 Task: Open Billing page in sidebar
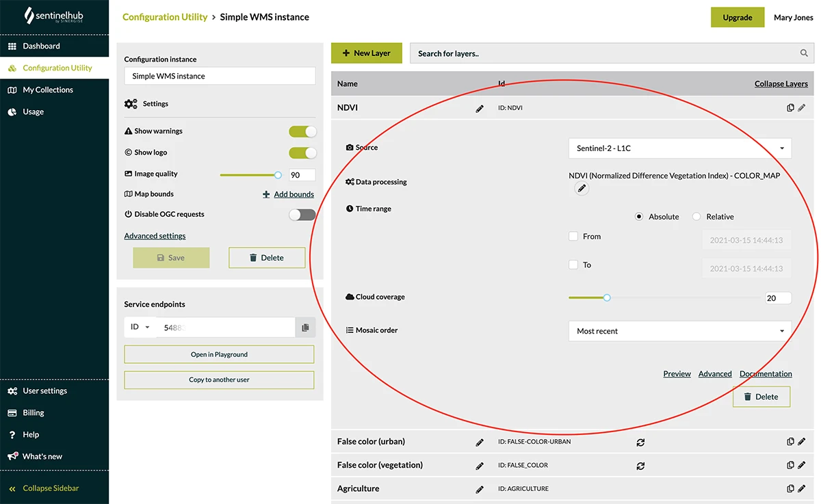click(33, 412)
